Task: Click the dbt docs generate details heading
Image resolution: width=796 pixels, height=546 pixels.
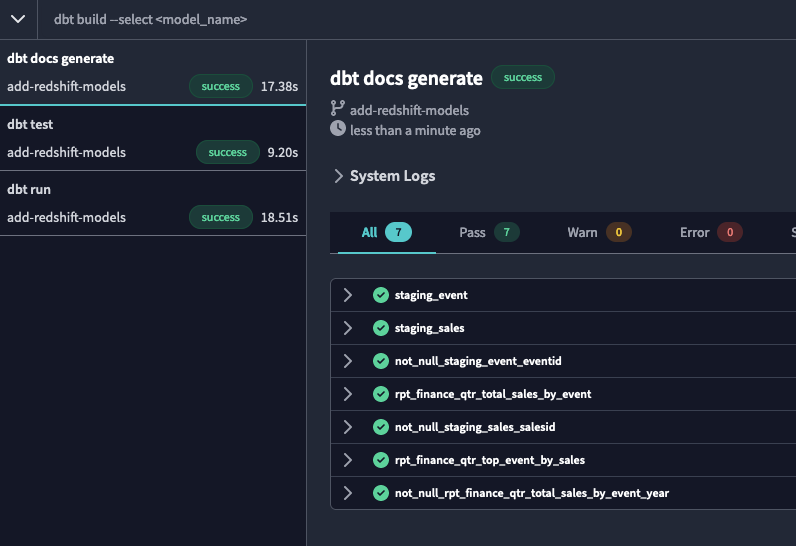Action: pyautogui.click(x=406, y=78)
